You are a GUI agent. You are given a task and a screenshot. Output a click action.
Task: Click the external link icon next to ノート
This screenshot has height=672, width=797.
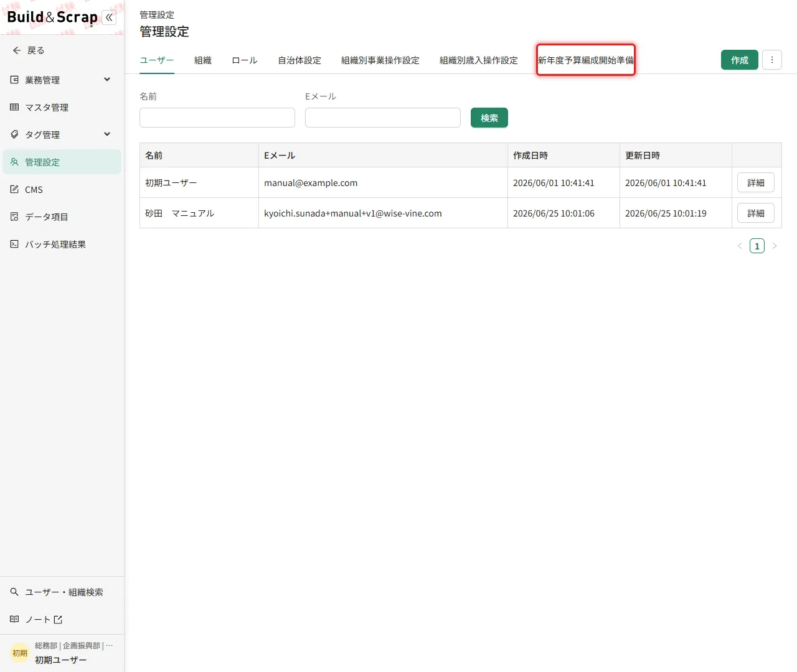pyautogui.click(x=58, y=620)
